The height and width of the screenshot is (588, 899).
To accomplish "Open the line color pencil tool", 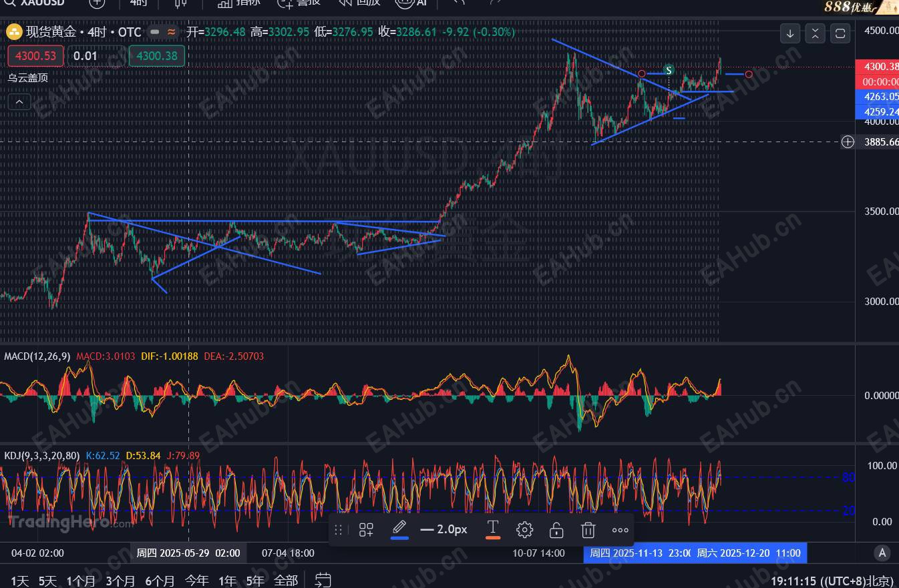I will [399, 529].
